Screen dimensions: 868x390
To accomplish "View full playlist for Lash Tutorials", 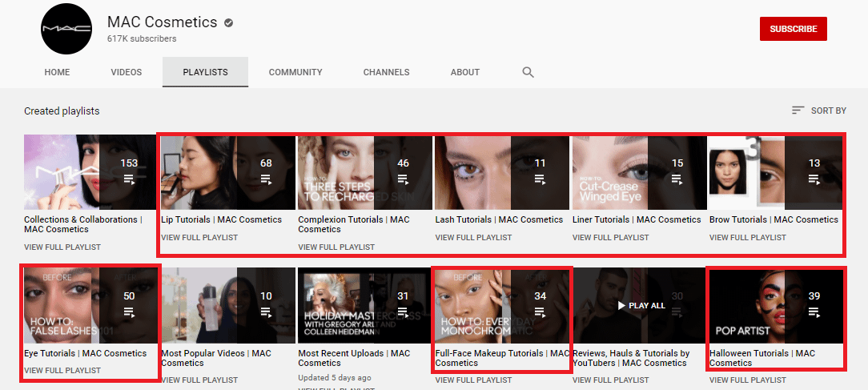I will (473, 237).
